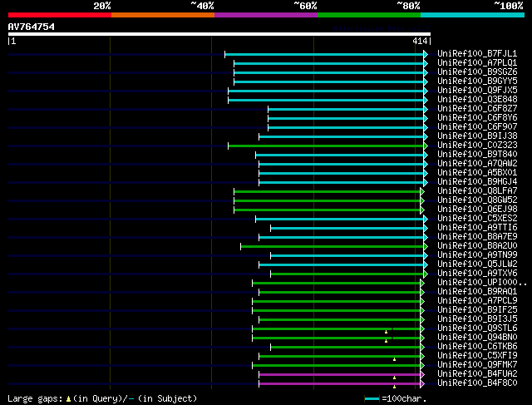Select the UniRef100_C6F907 entry
532x405 pixels.
coord(477,127)
